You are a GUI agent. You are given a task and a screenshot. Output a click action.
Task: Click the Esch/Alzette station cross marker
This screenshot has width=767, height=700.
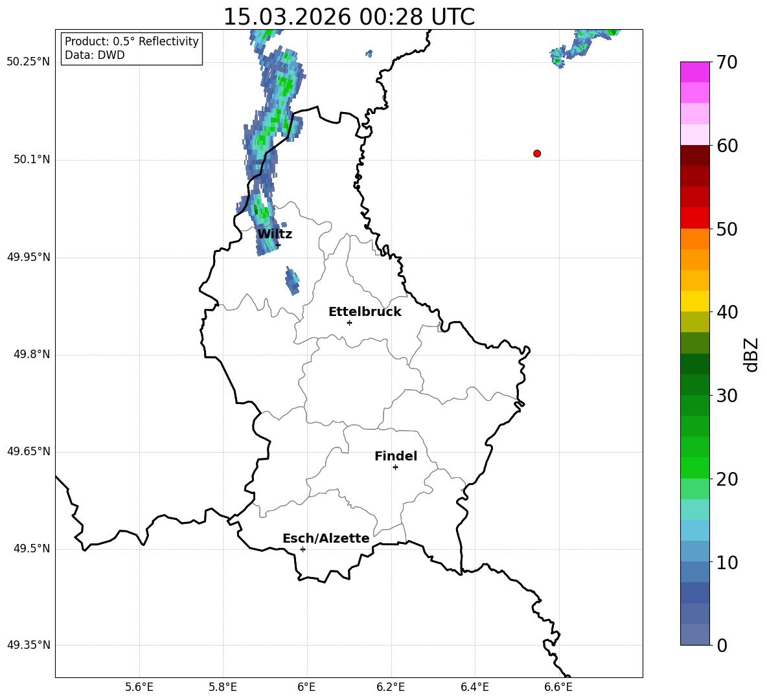pyautogui.click(x=303, y=549)
